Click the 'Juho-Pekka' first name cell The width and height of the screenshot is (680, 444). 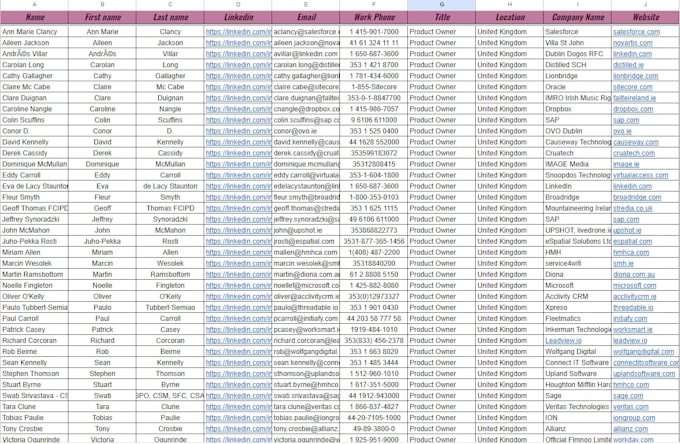coord(102,242)
